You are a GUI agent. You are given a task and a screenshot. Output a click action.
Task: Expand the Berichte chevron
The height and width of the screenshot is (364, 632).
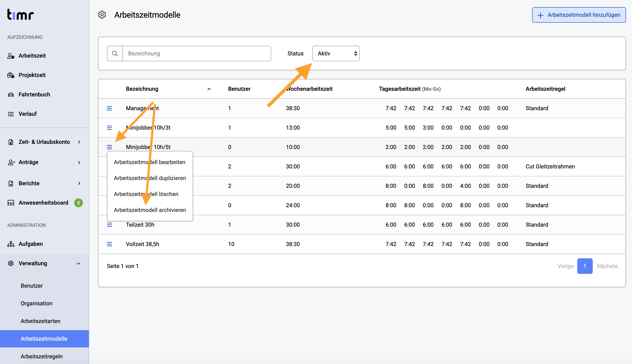79,183
